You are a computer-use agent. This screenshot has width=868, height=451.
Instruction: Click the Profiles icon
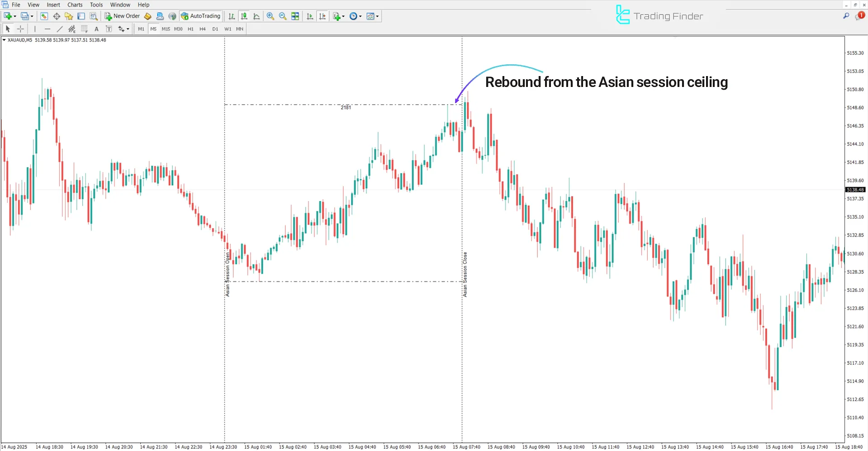tap(24, 16)
